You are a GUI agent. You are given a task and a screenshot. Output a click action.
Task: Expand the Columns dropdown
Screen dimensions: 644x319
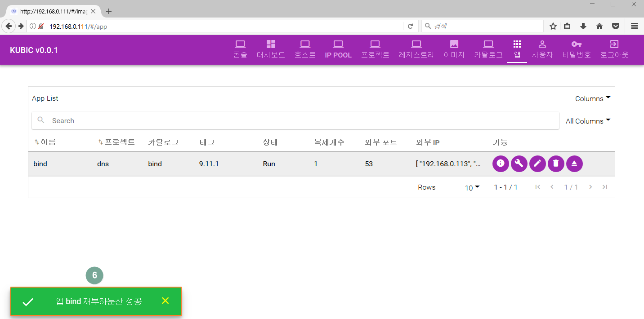(x=593, y=98)
